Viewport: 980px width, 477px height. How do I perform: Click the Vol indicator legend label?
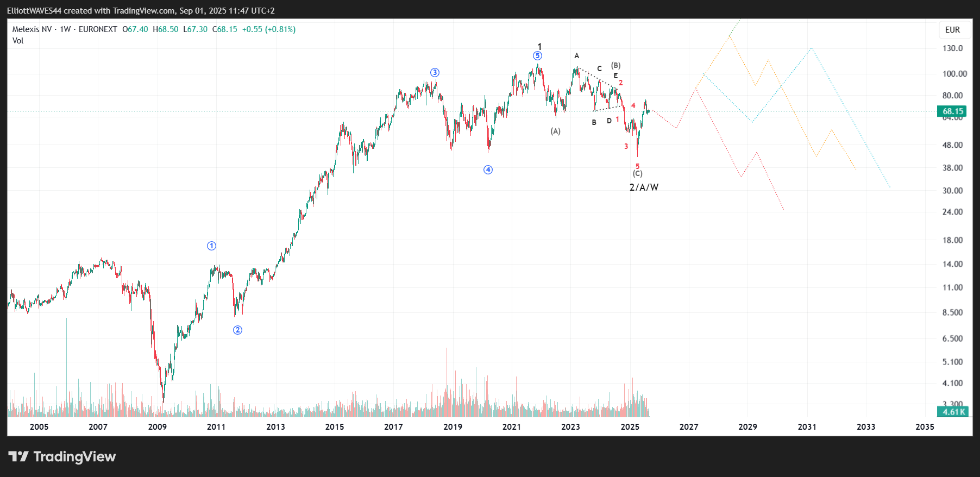tap(18, 41)
